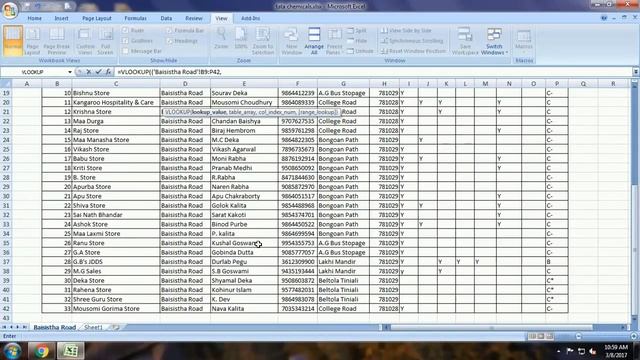The height and width of the screenshot is (360, 640).
Task: Click the zoom in plus button
Action: 633,336
